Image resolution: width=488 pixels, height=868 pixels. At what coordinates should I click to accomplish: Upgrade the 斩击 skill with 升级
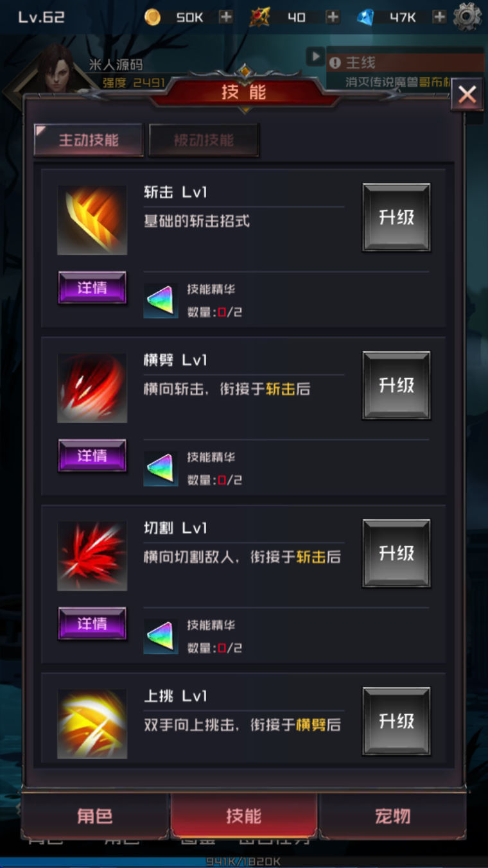click(396, 217)
